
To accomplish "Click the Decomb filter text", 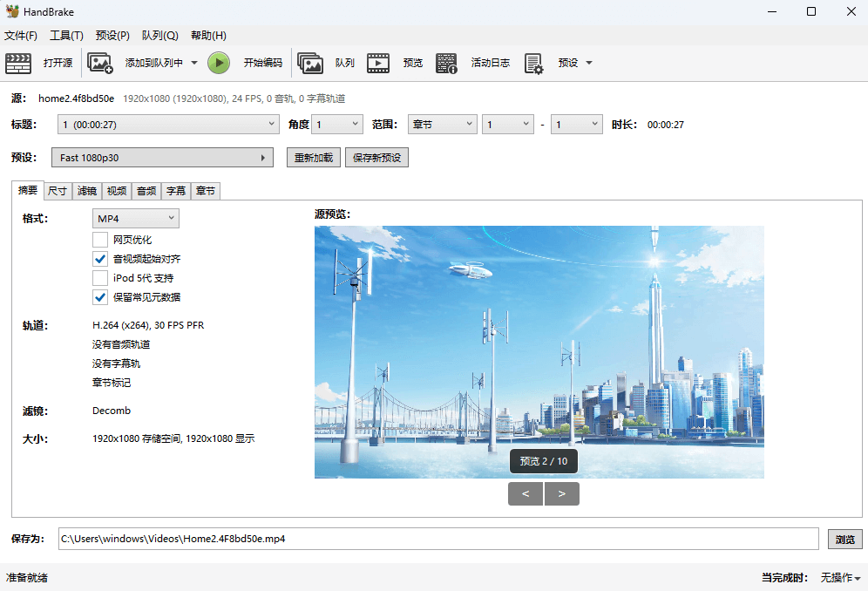I will click(x=112, y=411).
